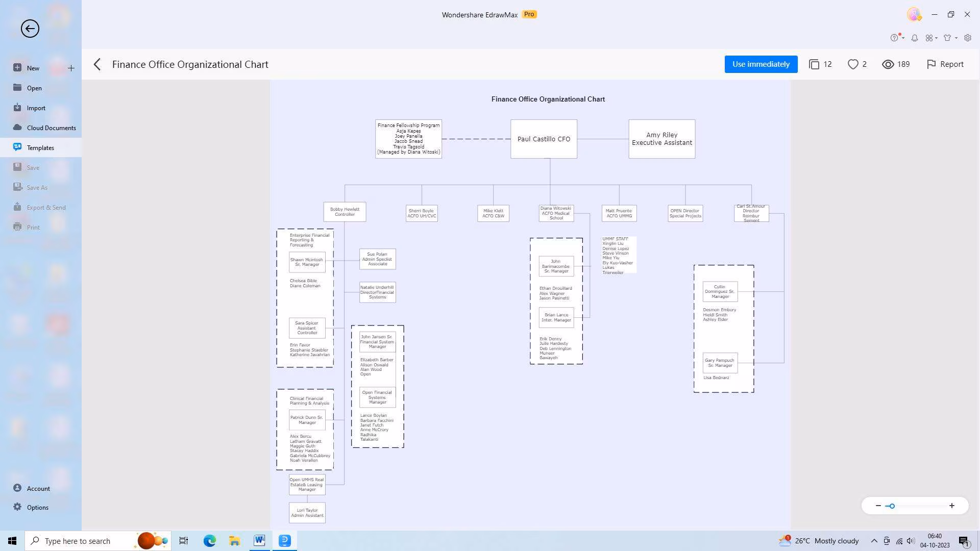Viewport: 980px width, 551px height.
Task: Click the heart like icon
Action: [x=852, y=64]
